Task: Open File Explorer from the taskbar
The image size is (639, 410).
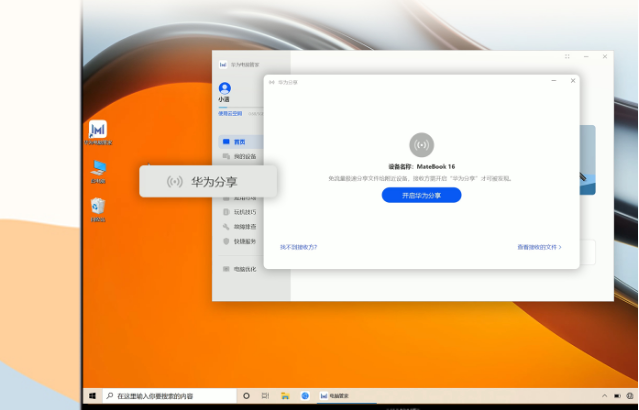Action: 285,396
